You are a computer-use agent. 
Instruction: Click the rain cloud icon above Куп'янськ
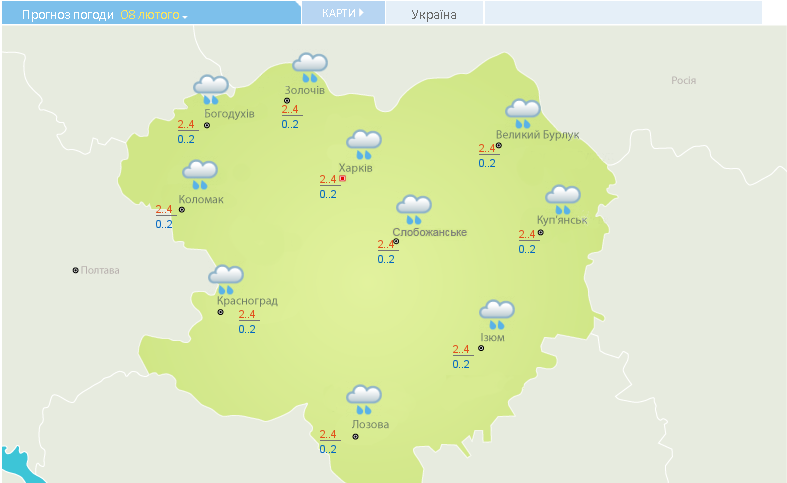(x=563, y=199)
